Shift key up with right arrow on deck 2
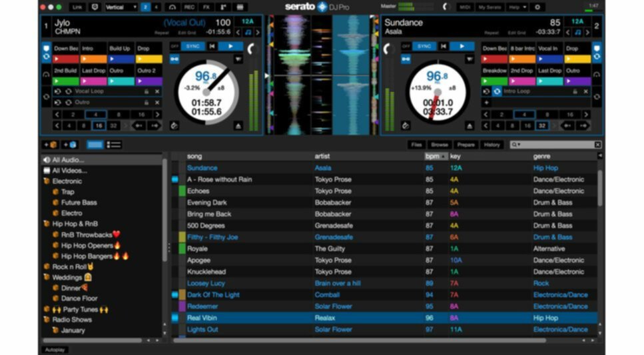 click(x=588, y=32)
